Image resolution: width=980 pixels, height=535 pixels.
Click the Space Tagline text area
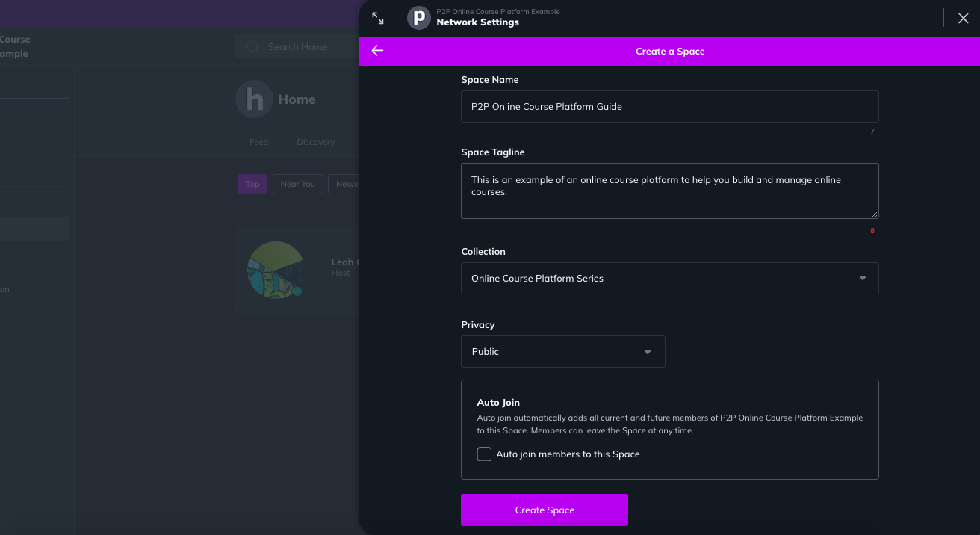[x=670, y=191]
